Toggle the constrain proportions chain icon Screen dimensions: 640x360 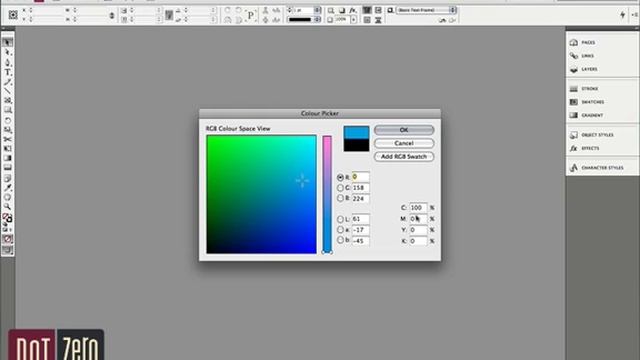112,16
